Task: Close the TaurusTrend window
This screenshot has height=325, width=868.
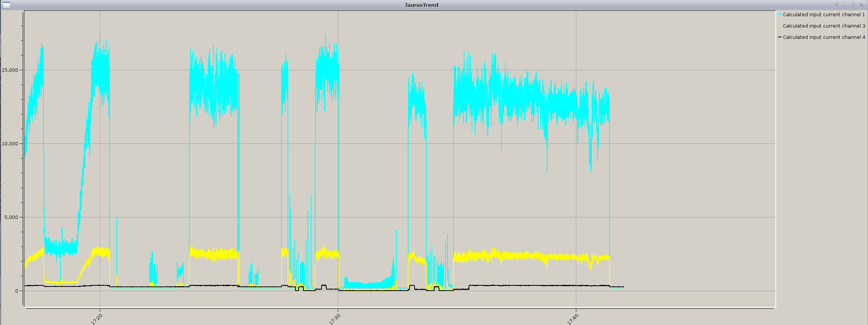Action: 861,5
